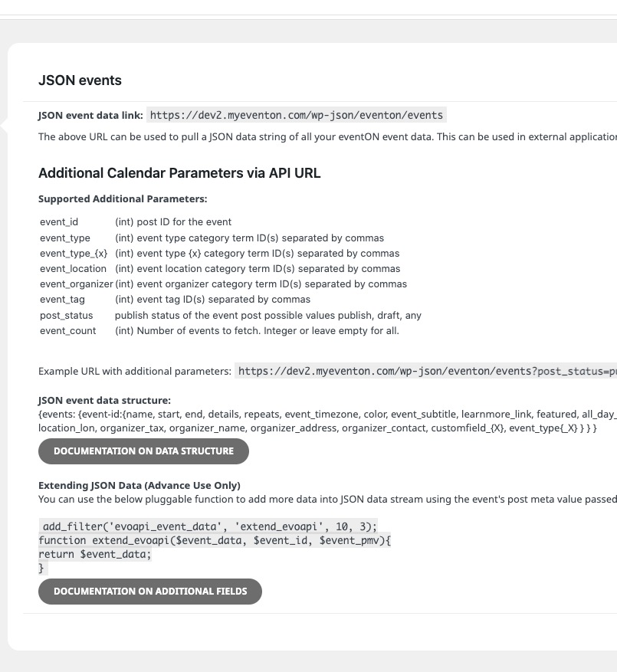Viewport: 617px width, 672px height.
Task: Click the Supported Additional Parameters label
Action: coord(123,199)
